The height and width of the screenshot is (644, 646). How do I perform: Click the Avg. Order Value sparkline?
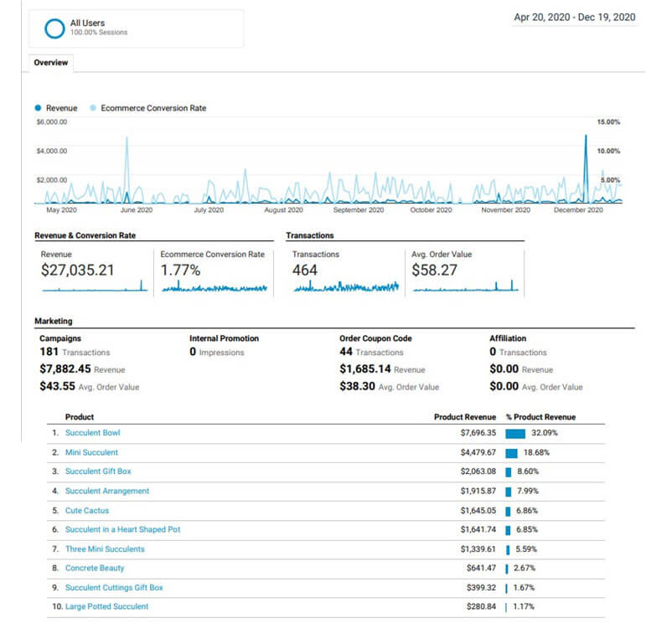point(466,286)
